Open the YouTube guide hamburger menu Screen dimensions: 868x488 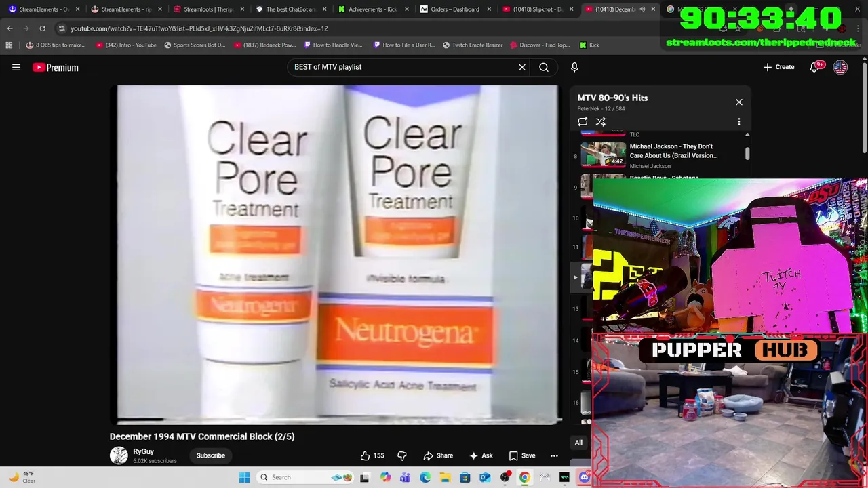(16, 67)
